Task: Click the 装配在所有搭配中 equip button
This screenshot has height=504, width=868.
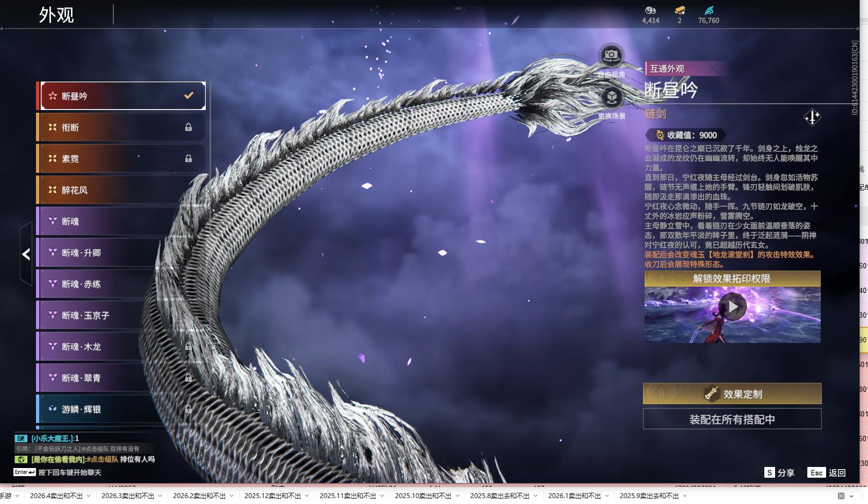Action: click(732, 419)
